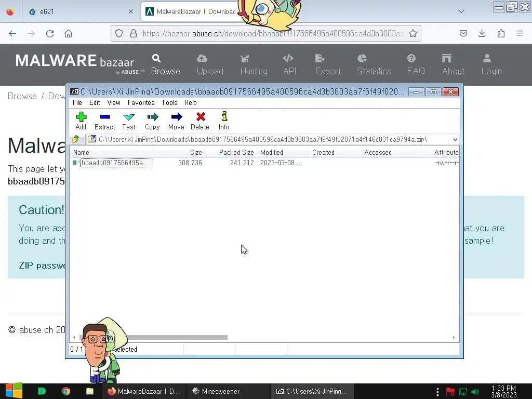Screen dimensions: 532x399
Task: Click the Firefox back arrow
Action: [x=12, y=33]
